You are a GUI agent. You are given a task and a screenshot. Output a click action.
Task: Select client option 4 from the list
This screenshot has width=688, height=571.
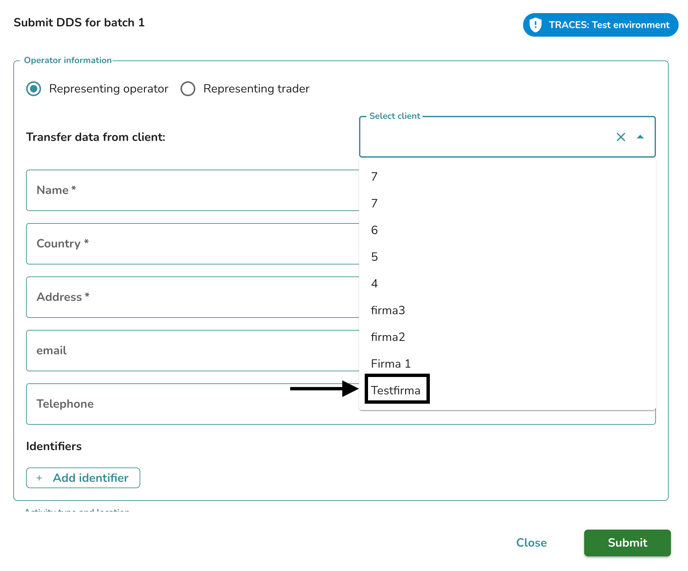[x=375, y=284]
